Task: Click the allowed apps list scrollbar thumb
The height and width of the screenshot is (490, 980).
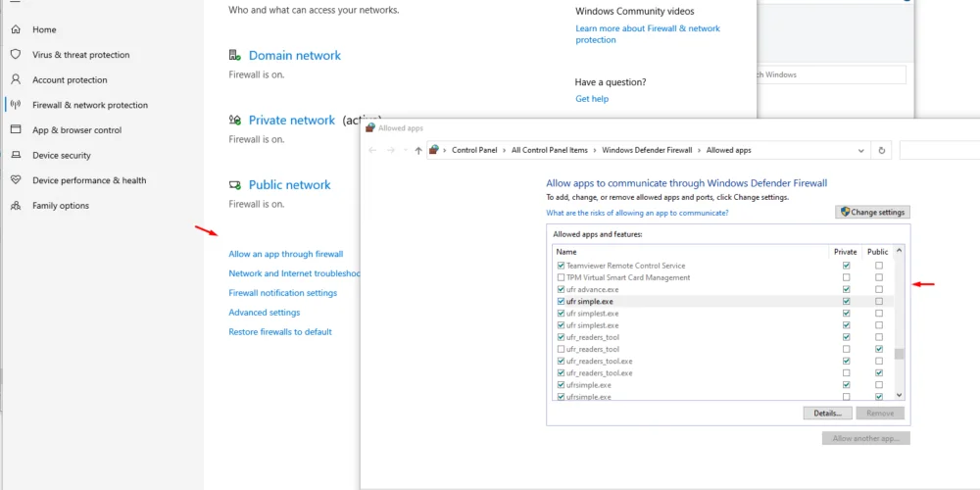Action: click(899, 354)
